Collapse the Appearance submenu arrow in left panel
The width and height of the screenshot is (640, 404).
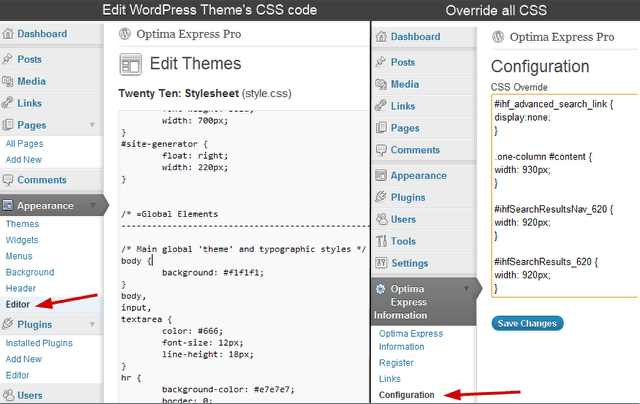[93, 205]
